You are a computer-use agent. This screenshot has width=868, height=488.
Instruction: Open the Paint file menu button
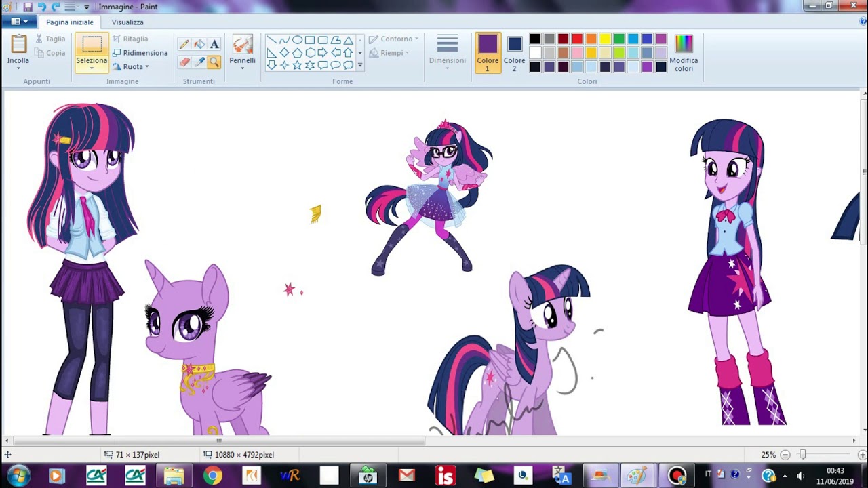pos(19,22)
